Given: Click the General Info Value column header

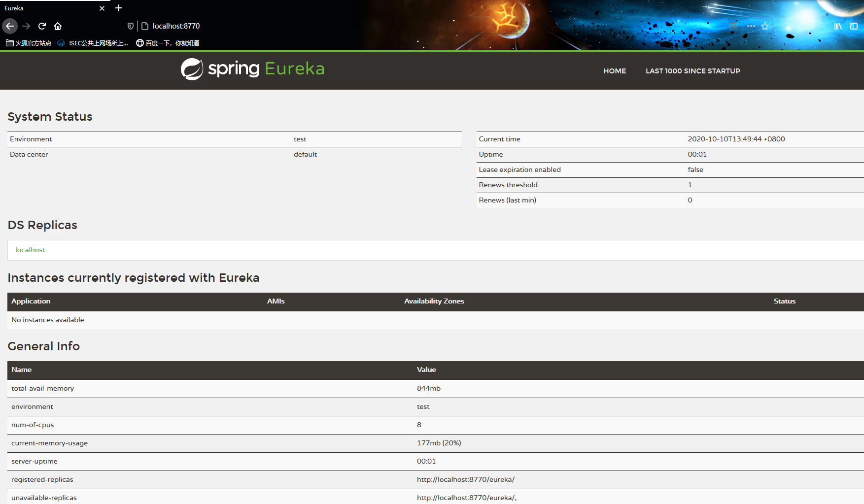Looking at the screenshot, I should tap(426, 370).
